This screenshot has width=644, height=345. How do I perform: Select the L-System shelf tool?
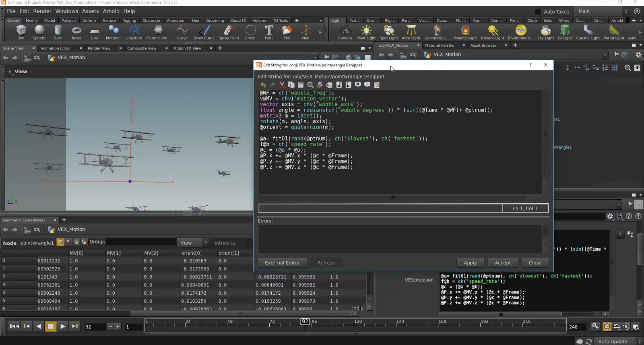[x=134, y=32]
